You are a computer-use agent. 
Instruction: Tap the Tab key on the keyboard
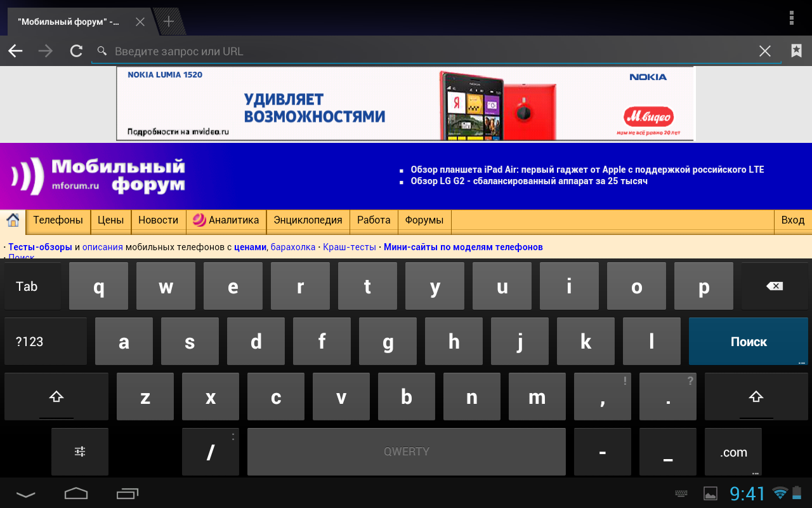click(x=32, y=286)
